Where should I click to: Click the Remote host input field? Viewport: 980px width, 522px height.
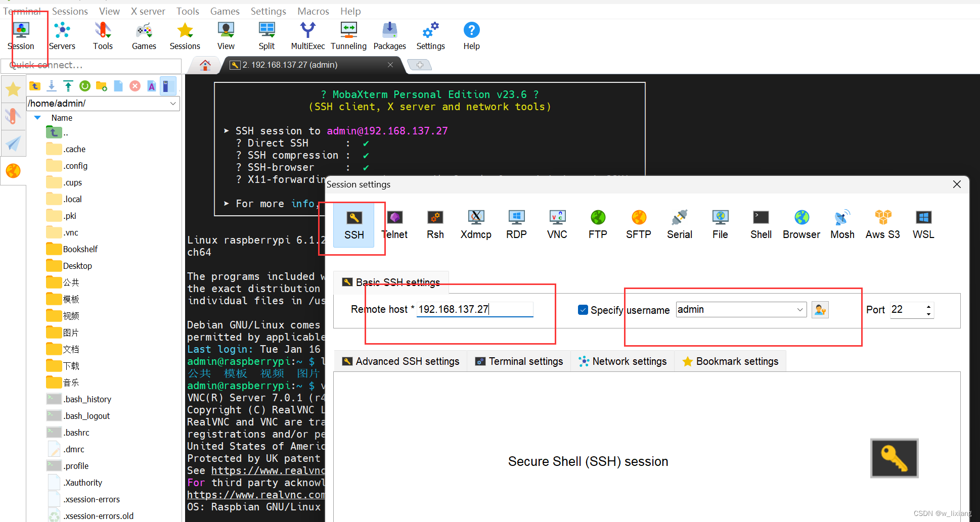pyautogui.click(x=475, y=309)
